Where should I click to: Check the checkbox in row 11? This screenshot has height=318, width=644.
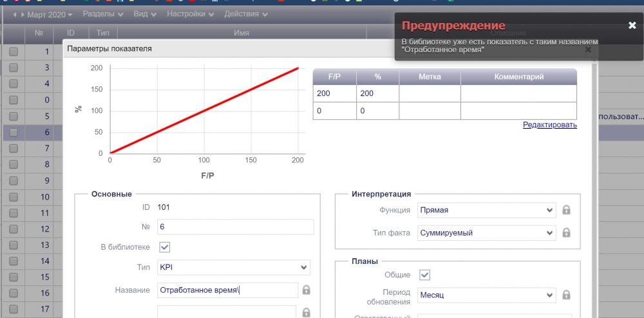click(14, 213)
